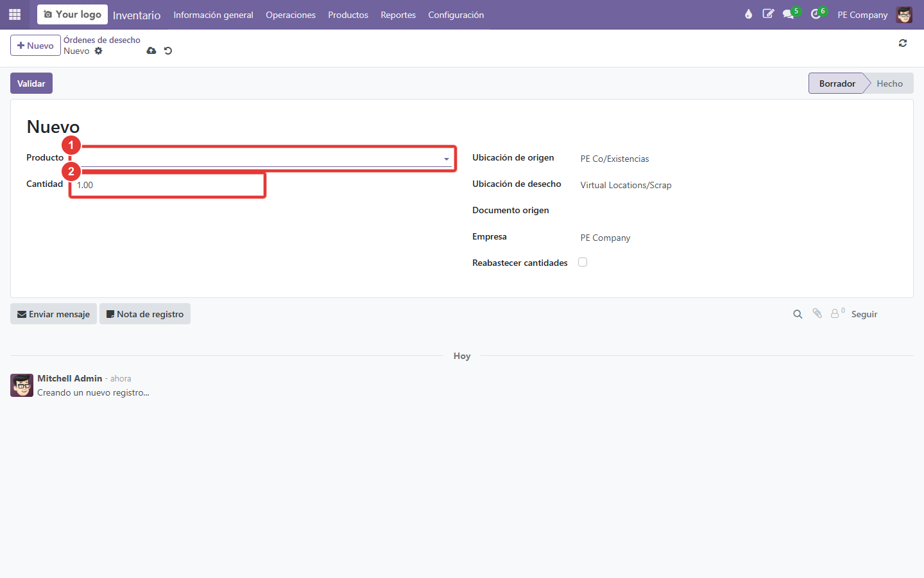The image size is (924, 578).
Task: Click the Cantidad field showing 1.00
Action: (167, 185)
